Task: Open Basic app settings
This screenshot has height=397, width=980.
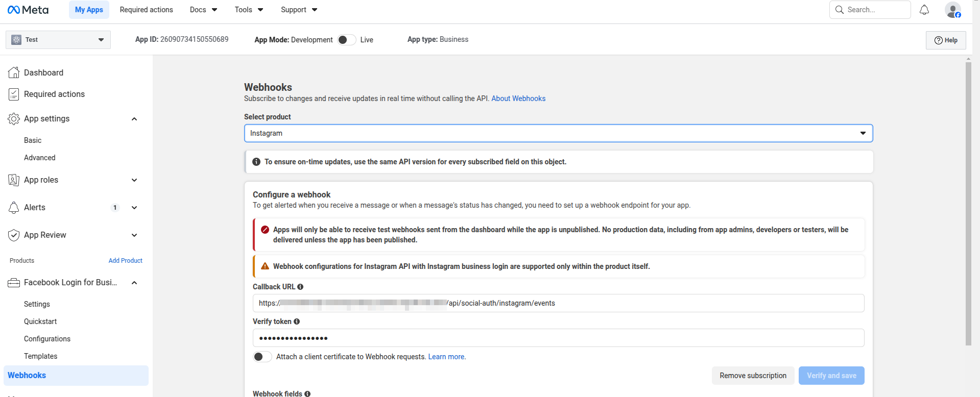Action: [x=33, y=140]
